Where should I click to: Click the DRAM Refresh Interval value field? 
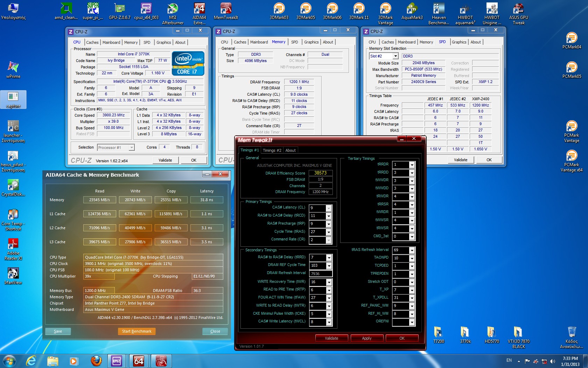(x=320, y=274)
